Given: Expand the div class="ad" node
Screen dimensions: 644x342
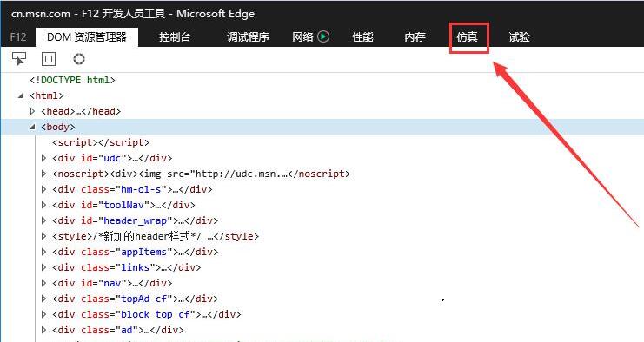Looking at the screenshot, I should 44,330.
